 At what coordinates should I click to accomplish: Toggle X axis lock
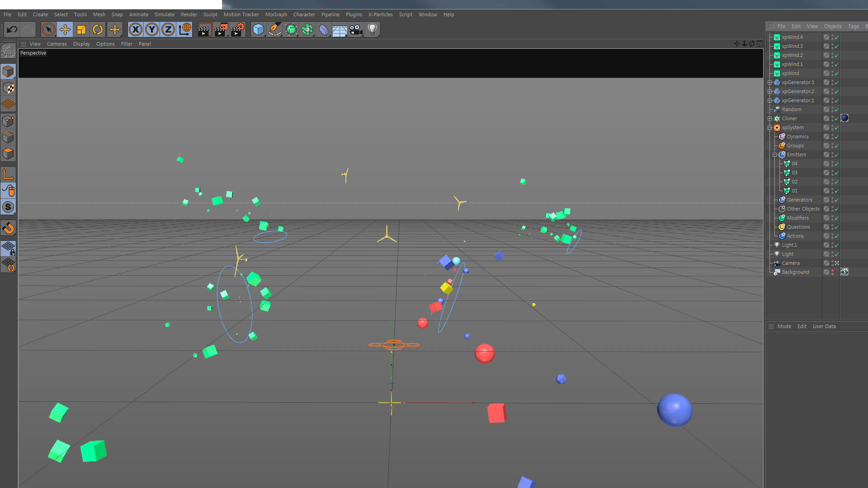(135, 30)
